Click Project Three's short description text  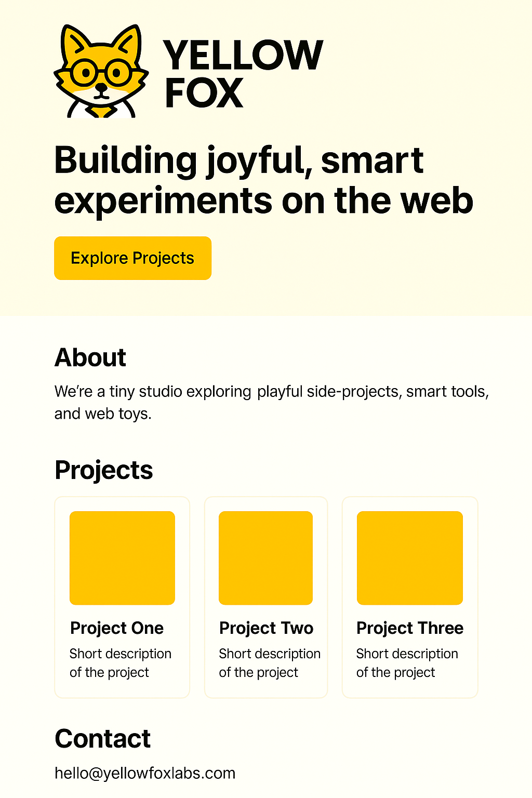(x=407, y=663)
